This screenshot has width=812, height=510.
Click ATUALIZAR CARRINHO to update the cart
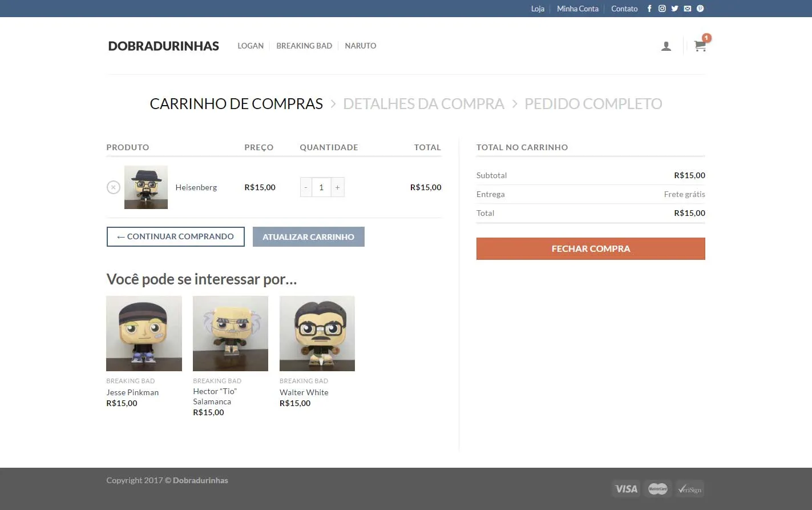[308, 236]
